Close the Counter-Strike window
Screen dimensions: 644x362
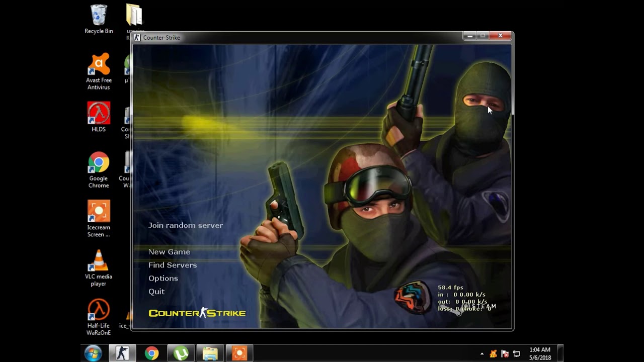[x=501, y=36]
